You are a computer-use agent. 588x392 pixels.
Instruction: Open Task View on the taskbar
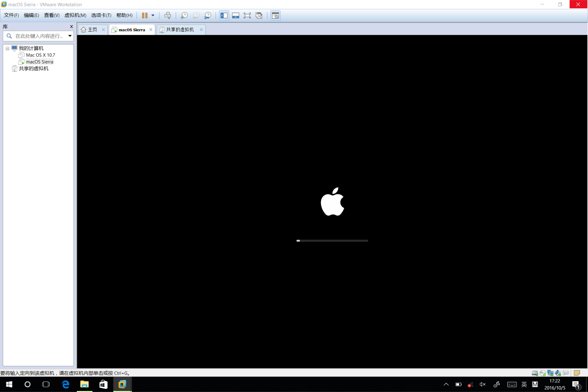46,384
